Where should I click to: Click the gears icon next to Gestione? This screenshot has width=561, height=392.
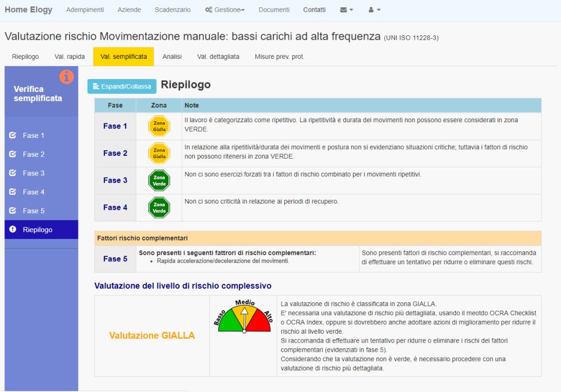[x=209, y=10]
